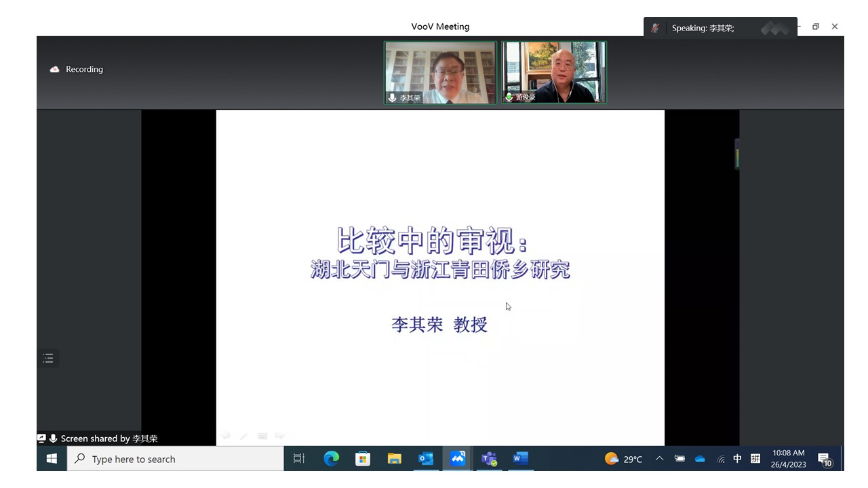868x488 pixels.
Task: Open File Explorer from the taskbar
Action: (394, 459)
